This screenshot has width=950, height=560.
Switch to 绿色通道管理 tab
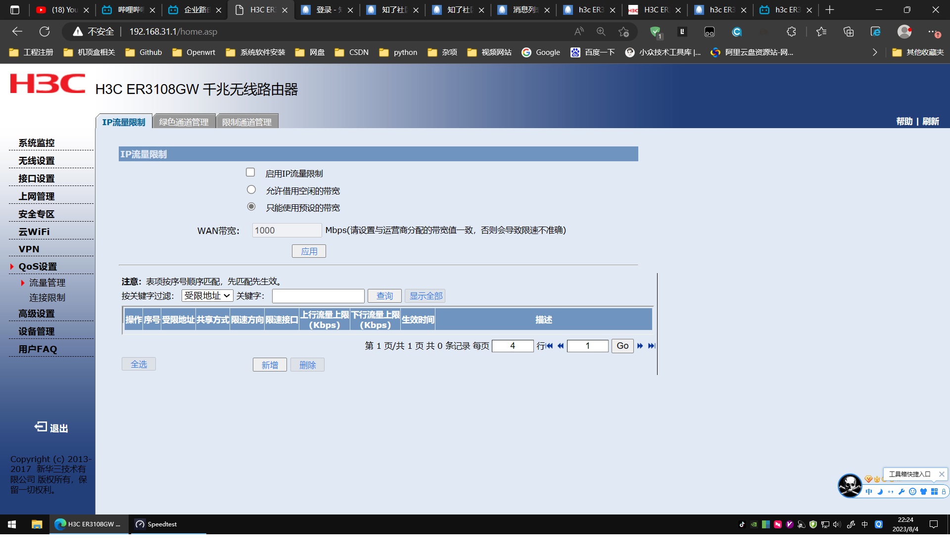[x=184, y=122]
